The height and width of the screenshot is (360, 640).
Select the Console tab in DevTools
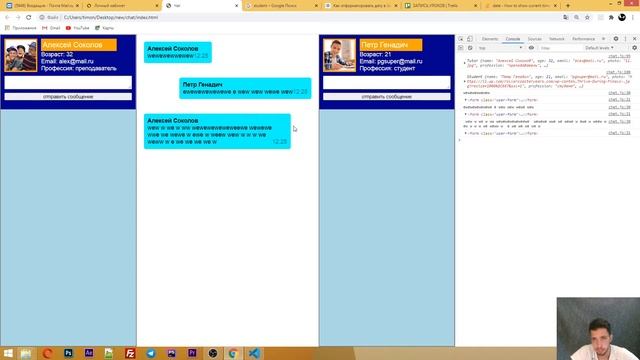(513, 39)
